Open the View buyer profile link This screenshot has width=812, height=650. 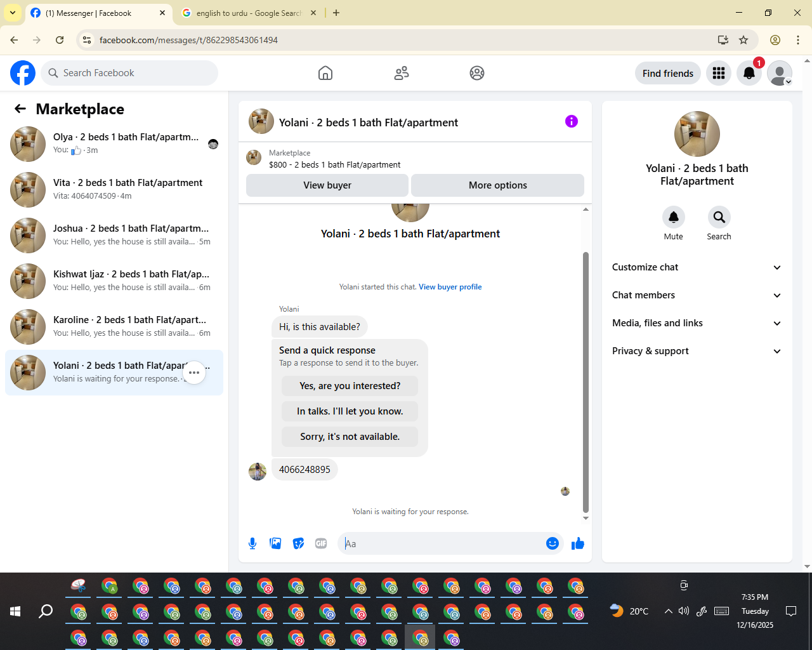pos(450,287)
